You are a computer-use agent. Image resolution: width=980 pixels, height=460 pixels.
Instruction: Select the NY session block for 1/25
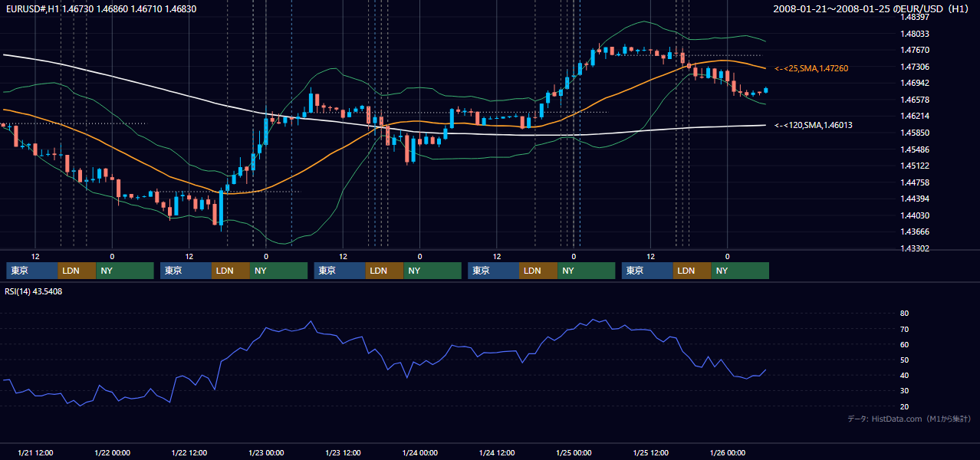pyautogui.click(x=740, y=271)
